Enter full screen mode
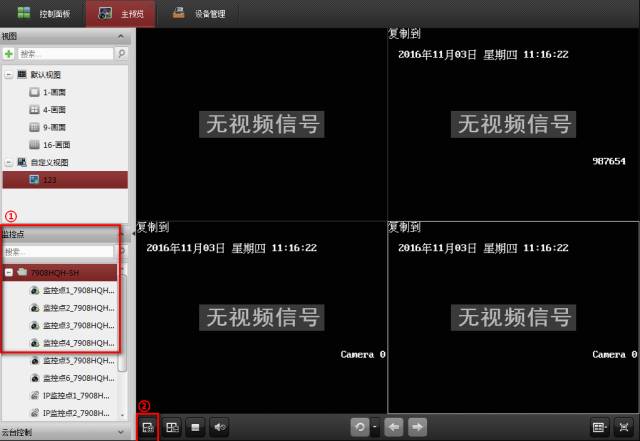The height and width of the screenshot is (441, 640). 625,427
